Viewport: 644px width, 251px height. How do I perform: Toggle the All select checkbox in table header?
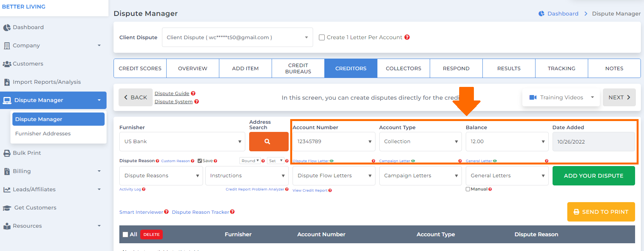[125, 235]
